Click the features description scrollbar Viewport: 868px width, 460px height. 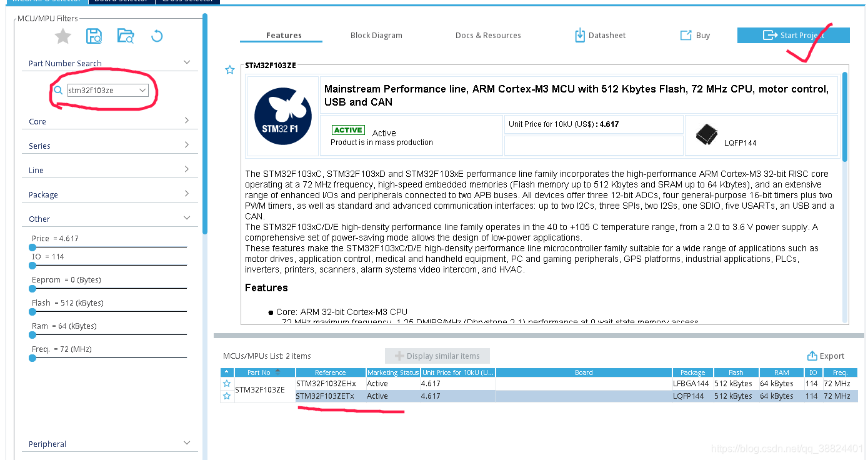845,116
